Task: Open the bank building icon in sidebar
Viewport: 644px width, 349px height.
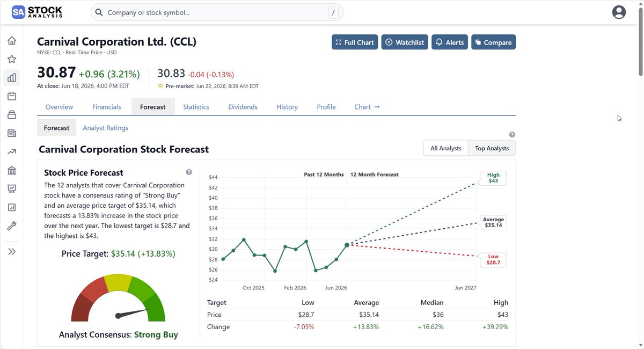Action: pyautogui.click(x=12, y=170)
